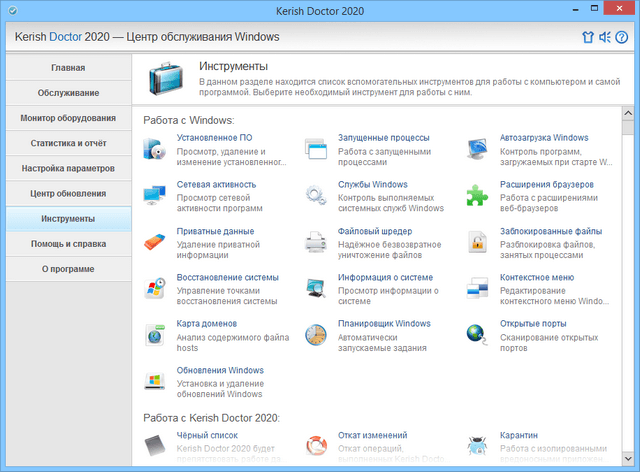Click the scrollbar down arrow

pos(628,459)
